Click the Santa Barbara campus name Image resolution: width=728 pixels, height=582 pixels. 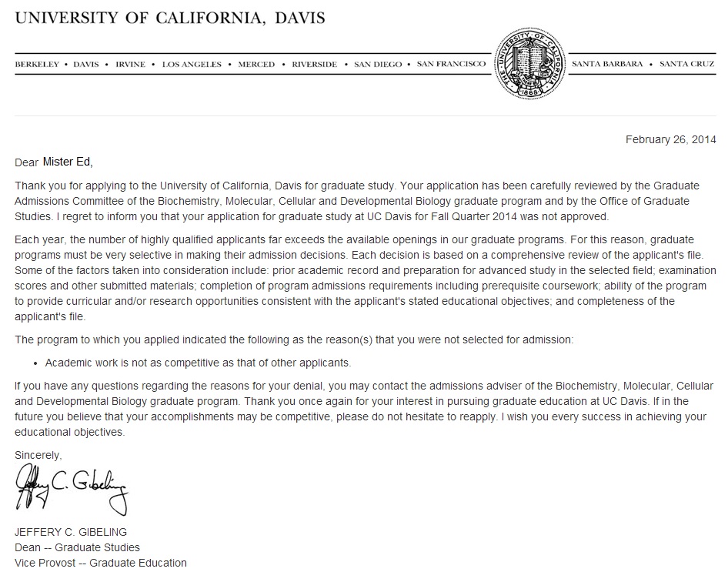tap(607, 65)
